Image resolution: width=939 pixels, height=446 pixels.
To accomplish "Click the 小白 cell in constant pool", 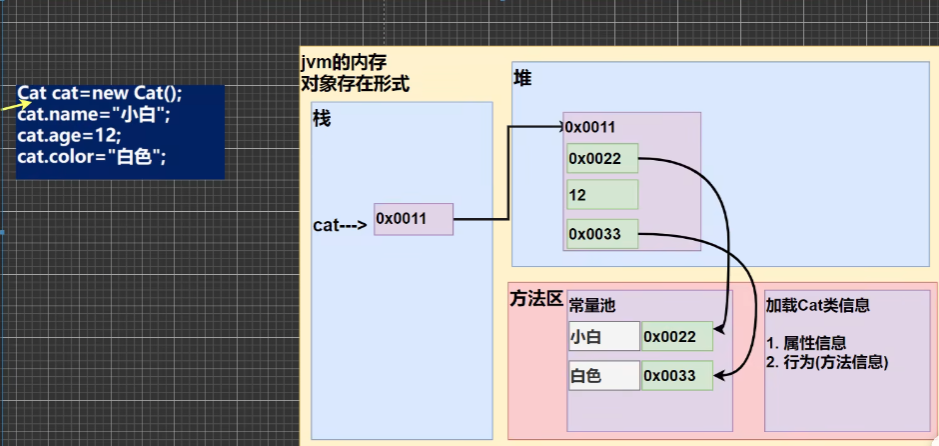I will point(604,336).
